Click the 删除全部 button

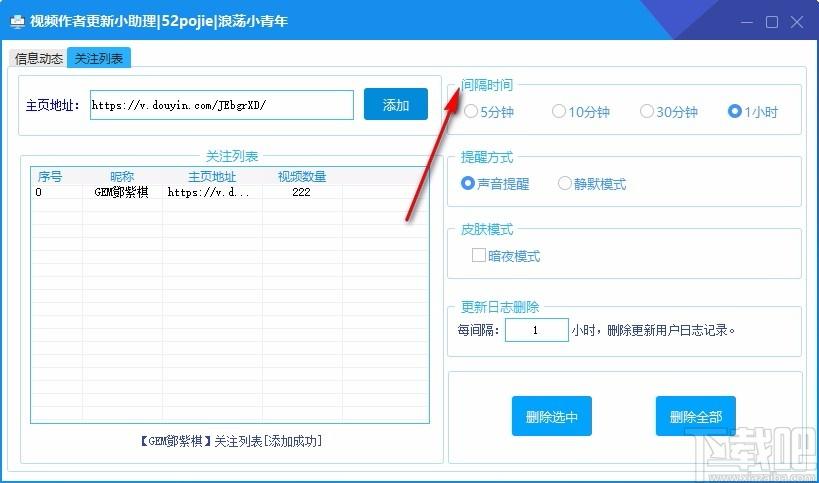click(696, 416)
